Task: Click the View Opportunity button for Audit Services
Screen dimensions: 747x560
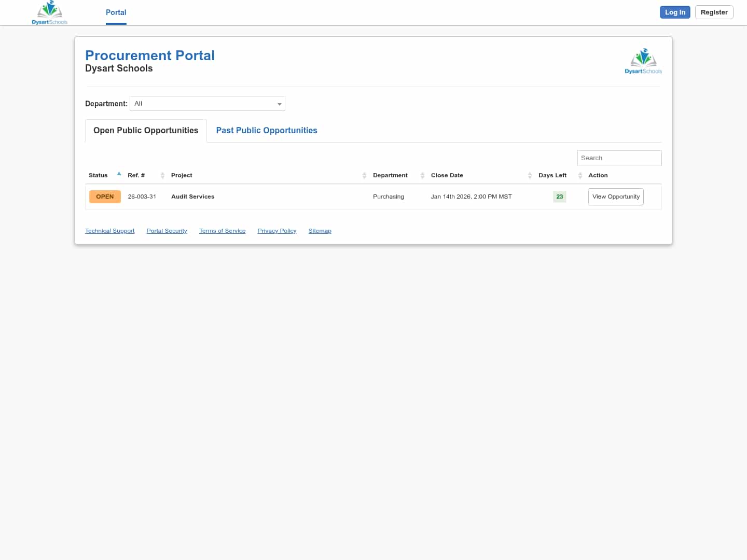Action: [616, 197]
